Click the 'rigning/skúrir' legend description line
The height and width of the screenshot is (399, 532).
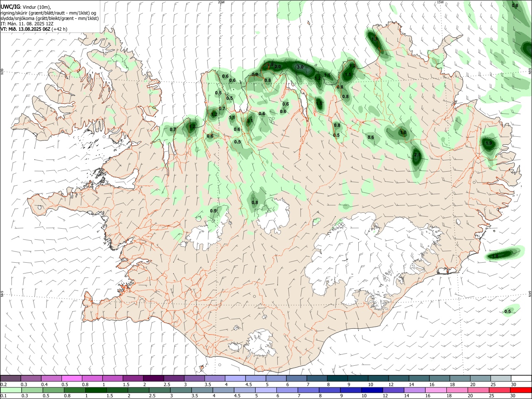(x=49, y=13)
